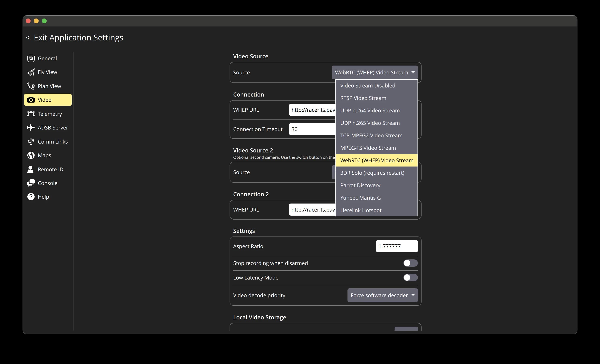This screenshot has height=364, width=600.
Task: Click the Video Source 2 Source label
Action: (x=241, y=172)
